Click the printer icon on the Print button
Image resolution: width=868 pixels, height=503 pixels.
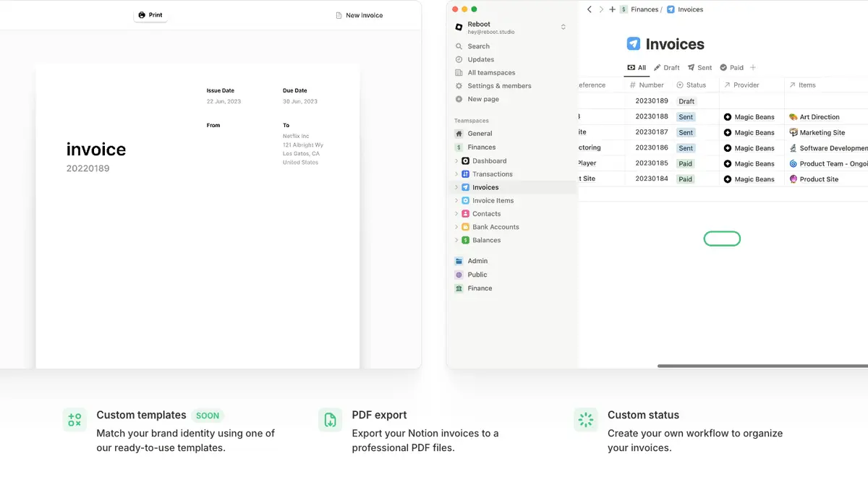[142, 15]
